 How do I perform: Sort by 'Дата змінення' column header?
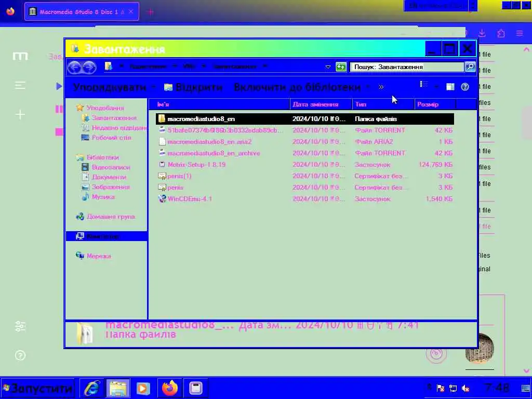point(321,104)
